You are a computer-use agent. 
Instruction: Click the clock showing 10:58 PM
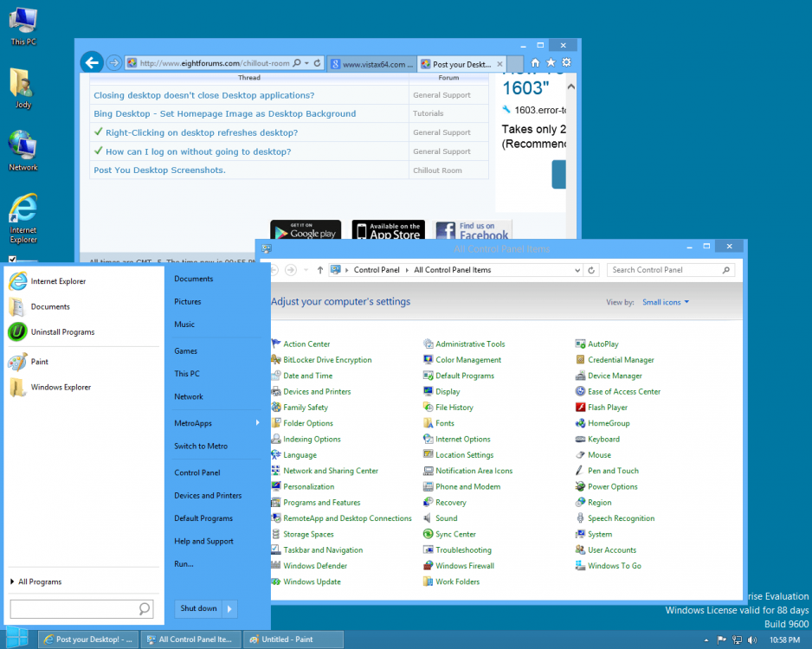click(x=784, y=640)
